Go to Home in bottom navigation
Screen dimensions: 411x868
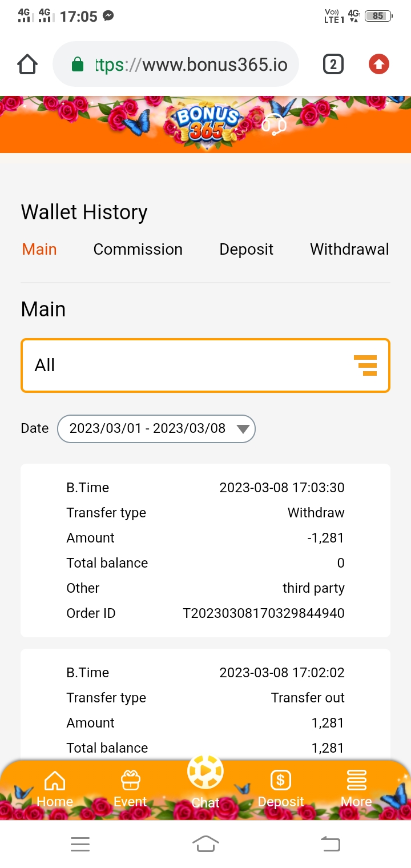(x=55, y=789)
